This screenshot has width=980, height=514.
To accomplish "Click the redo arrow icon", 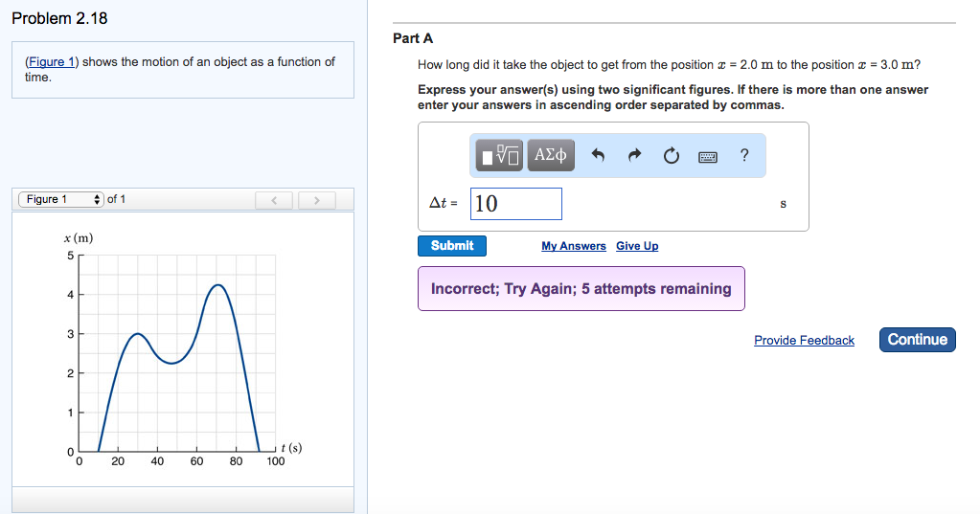I will click(x=634, y=155).
